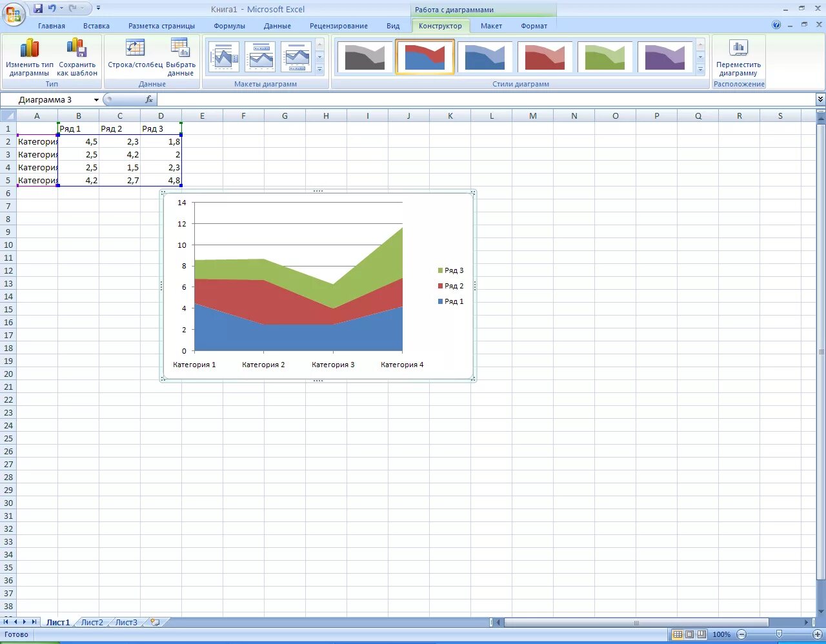Viewport: 826px width, 644px height.
Task: Expand the formula bar
Action: coord(820,99)
